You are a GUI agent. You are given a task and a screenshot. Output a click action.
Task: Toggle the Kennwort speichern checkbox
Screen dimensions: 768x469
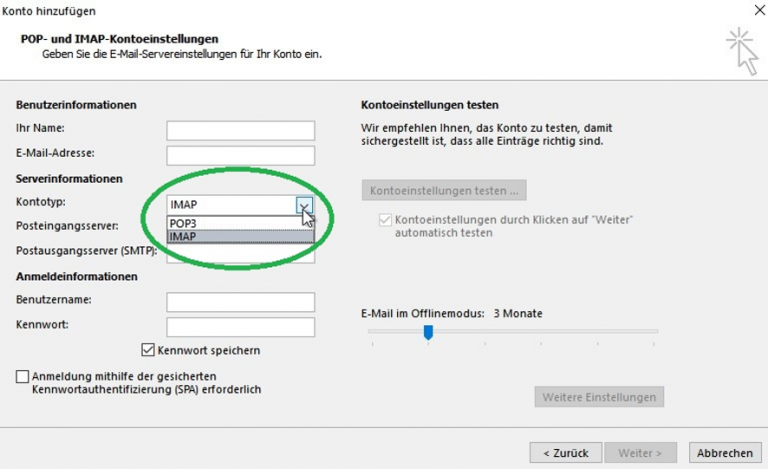click(148, 350)
